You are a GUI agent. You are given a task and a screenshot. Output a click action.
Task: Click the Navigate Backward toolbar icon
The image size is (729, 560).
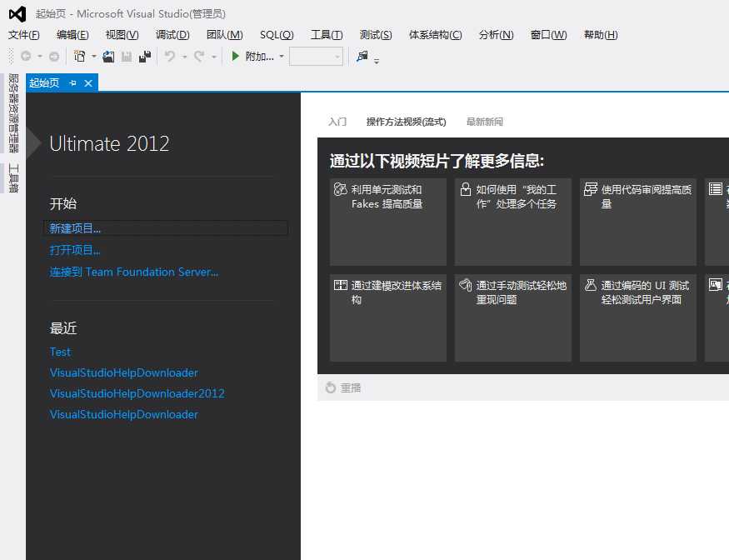click(26, 57)
